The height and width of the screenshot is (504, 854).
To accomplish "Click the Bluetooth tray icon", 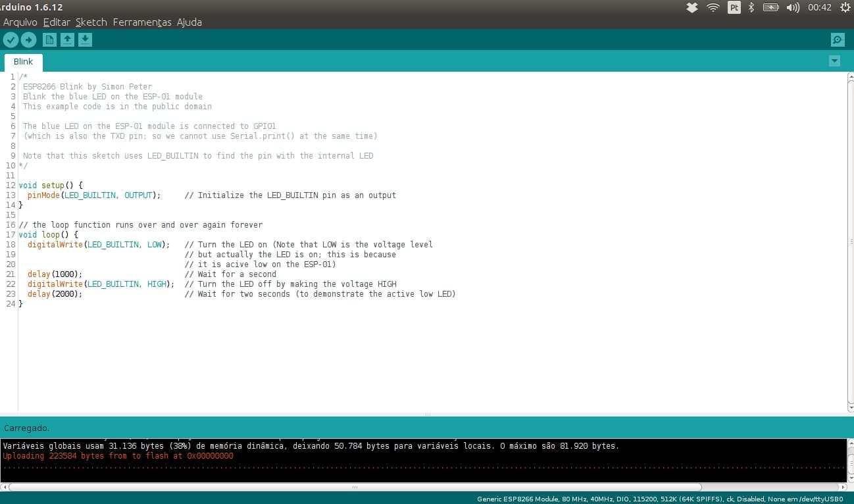I will coord(751,8).
